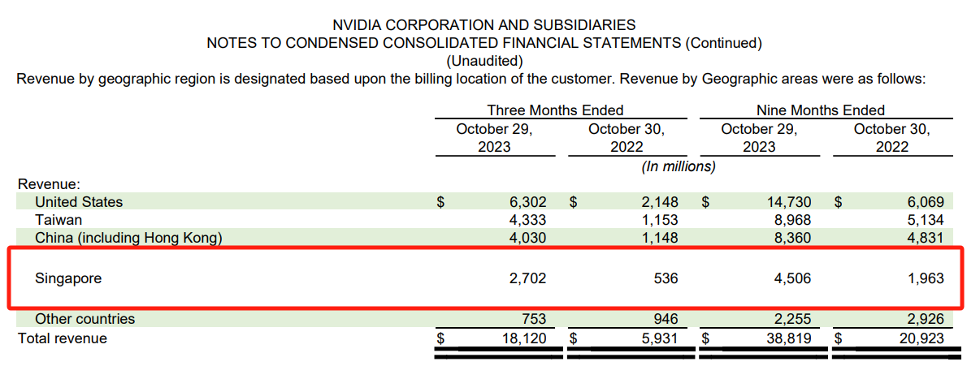
Task: Click the 'Total revenue' row label
Action: coord(63,338)
